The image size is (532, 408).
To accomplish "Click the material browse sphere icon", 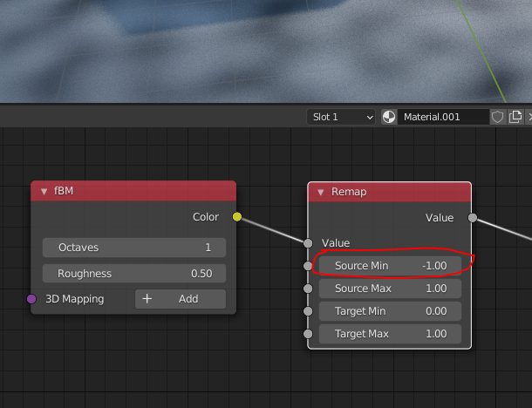I will pyautogui.click(x=389, y=117).
